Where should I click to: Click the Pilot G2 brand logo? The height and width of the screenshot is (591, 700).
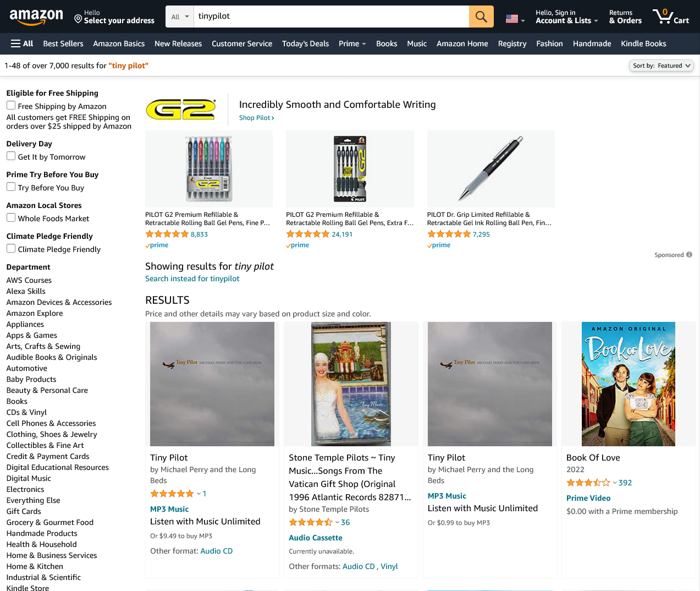point(181,110)
